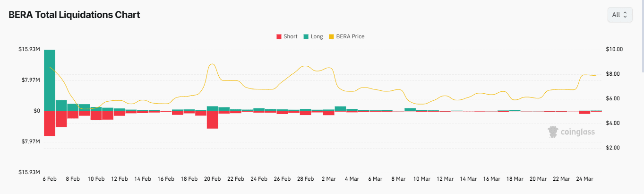Click the "BERA Total Liquidations Chart" title
Screen dimensions: 644x194
[x=74, y=15]
